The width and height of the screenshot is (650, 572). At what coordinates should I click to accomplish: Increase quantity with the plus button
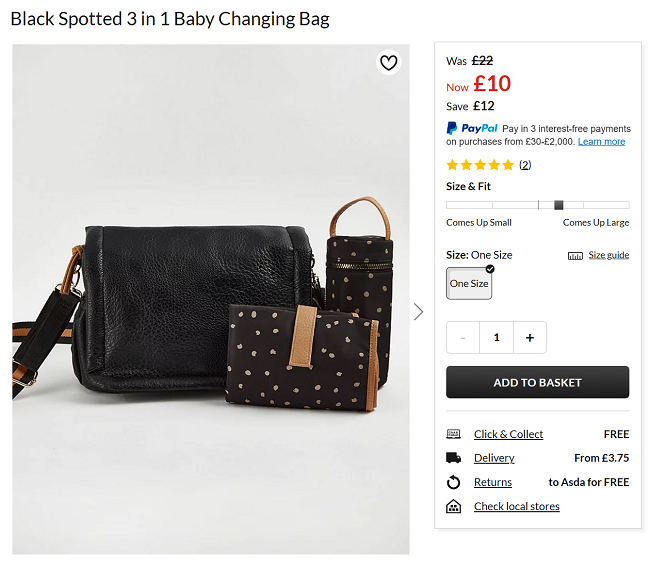(530, 338)
